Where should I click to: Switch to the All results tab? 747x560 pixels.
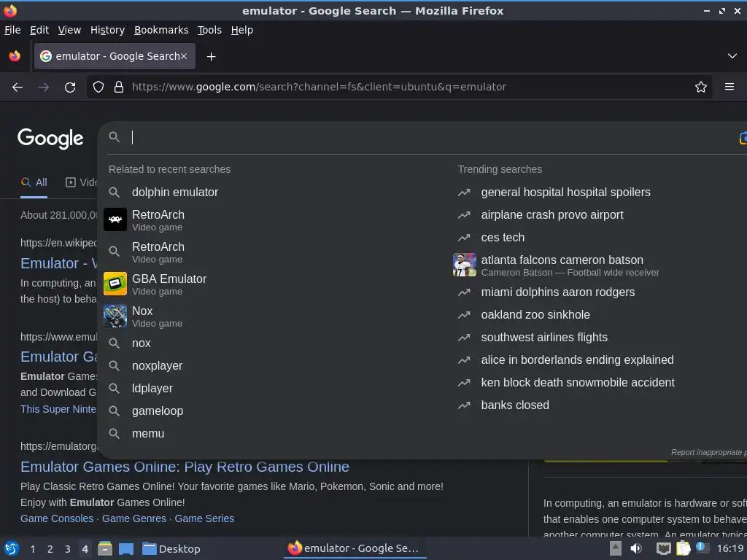pyautogui.click(x=34, y=182)
